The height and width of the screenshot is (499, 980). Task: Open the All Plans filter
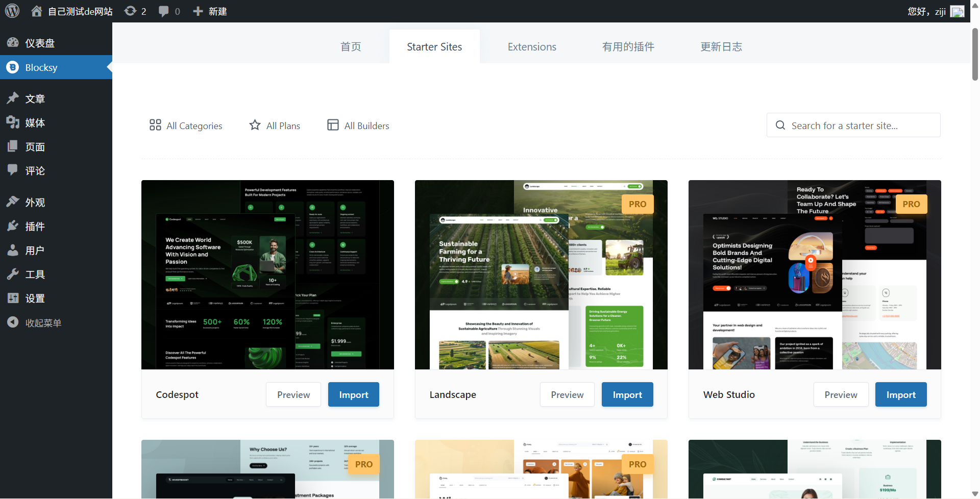[x=275, y=126]
